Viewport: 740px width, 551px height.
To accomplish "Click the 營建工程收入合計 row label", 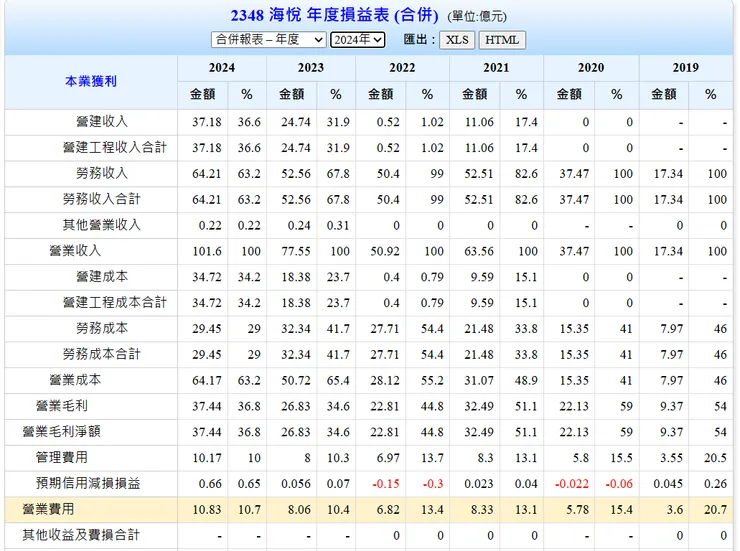I will click(x=115, y=148).
